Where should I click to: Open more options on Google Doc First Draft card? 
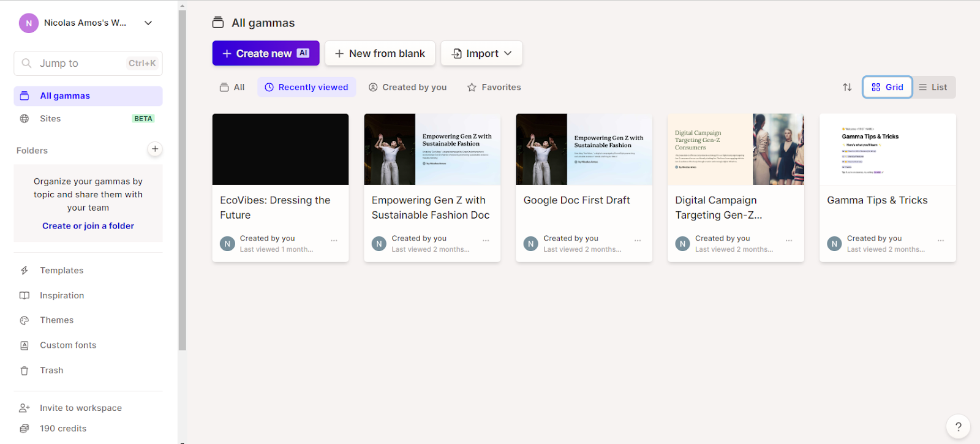[637, 241]
